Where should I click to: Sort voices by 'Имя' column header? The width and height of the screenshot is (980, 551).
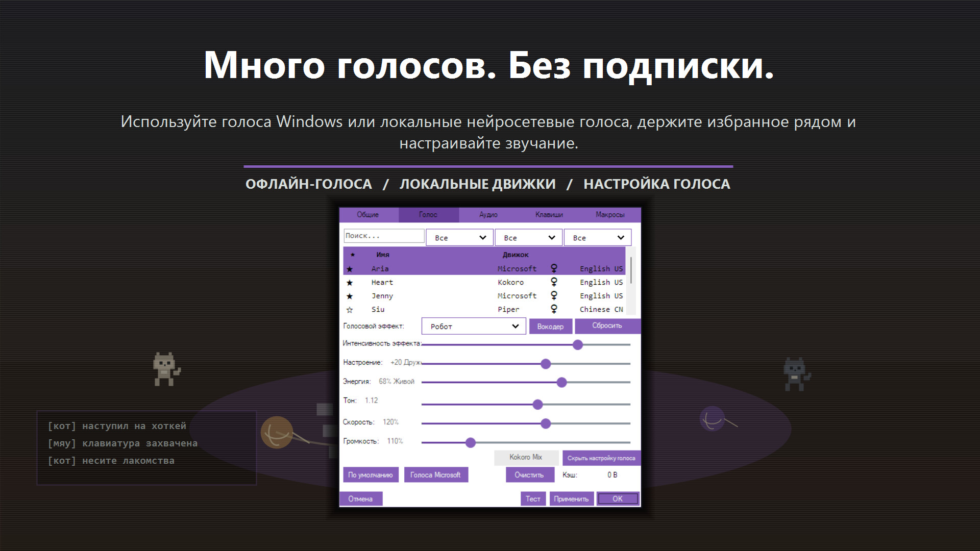(x=383, y=255)
